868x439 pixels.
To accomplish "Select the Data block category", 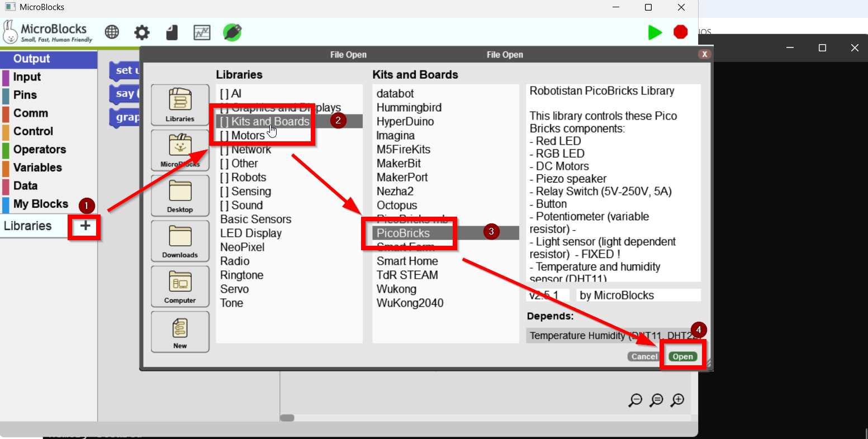I will point(49,185).
